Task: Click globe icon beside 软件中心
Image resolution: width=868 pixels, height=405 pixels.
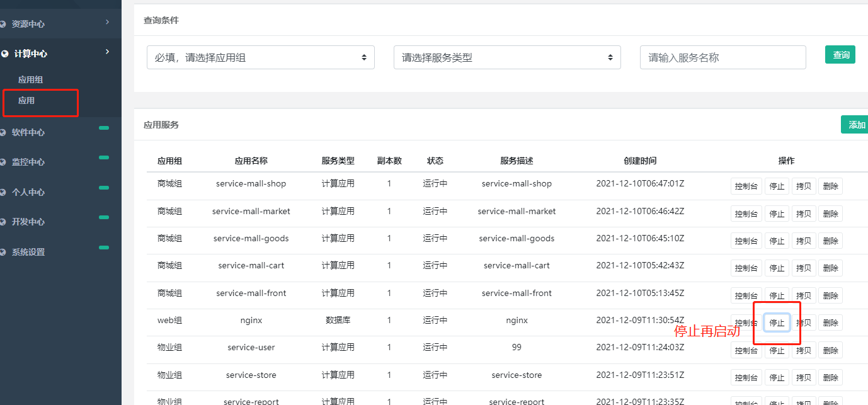Action: click(x=3, y=132)
